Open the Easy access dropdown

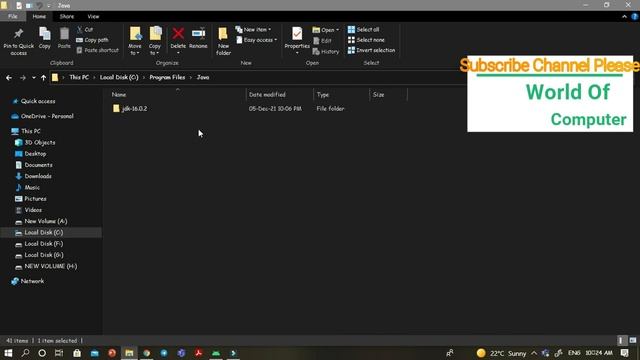pyautogui.click(x=257, y=40)
